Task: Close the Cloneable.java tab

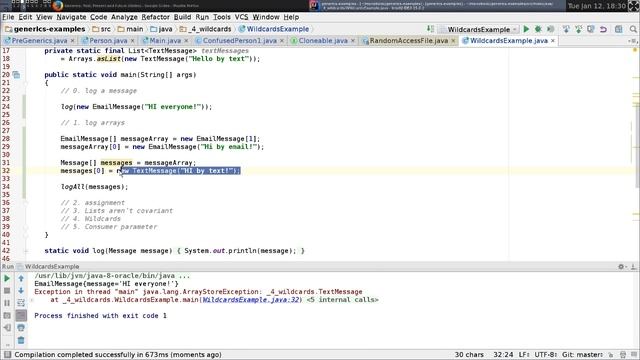Action: (353, 41)
